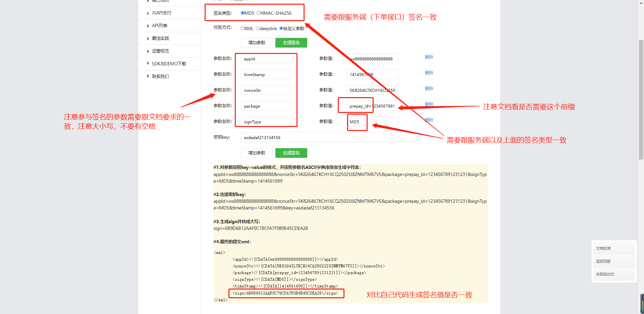Choose the deeplink verification method
The image size is (644, 314).
(258, 28)
